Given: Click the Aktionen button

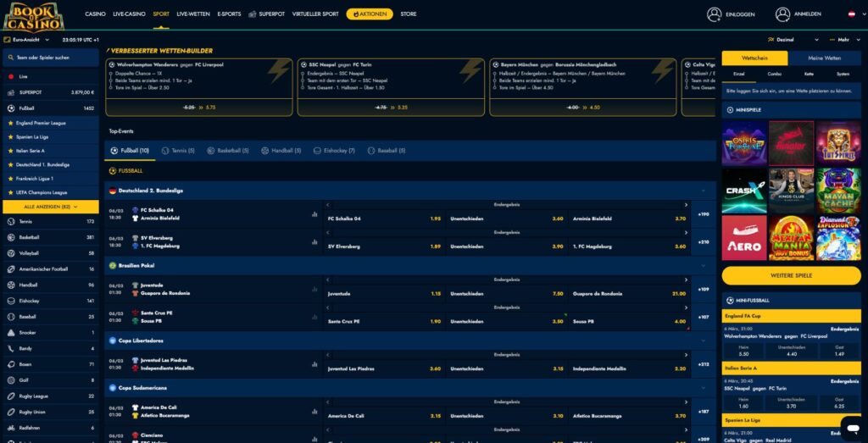Looking at the screenshot, I should (370, 14).
